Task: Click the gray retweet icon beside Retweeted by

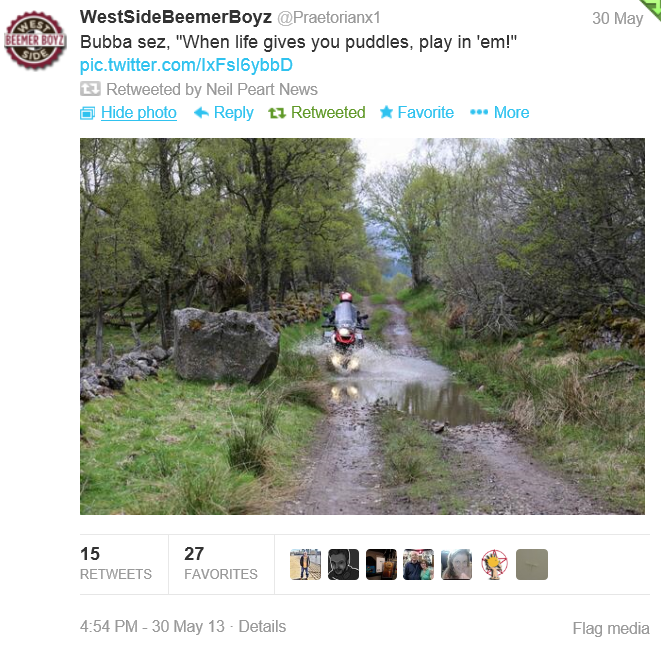Action: click(x=90, y=89)
